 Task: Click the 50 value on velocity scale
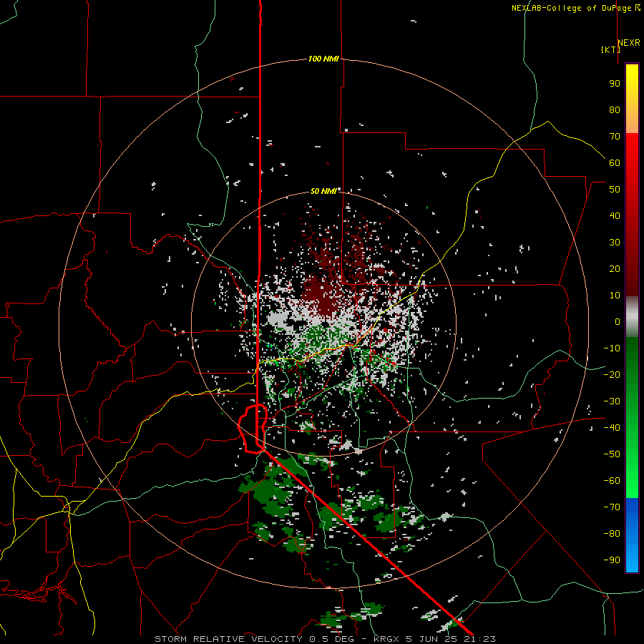pos(615,190)
